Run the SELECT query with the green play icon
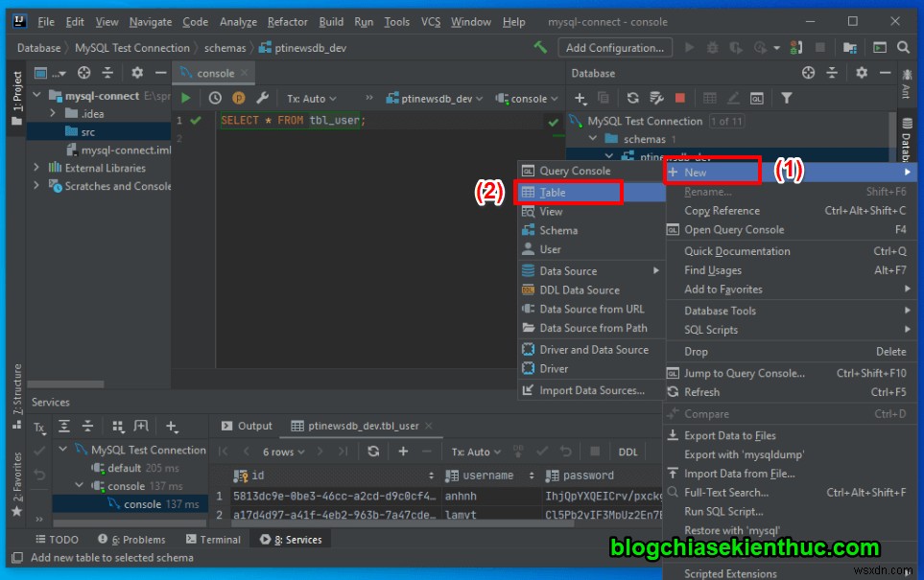The height and width of the screenshot is (580, 924). pyautogui.click(x=186, y=98)
